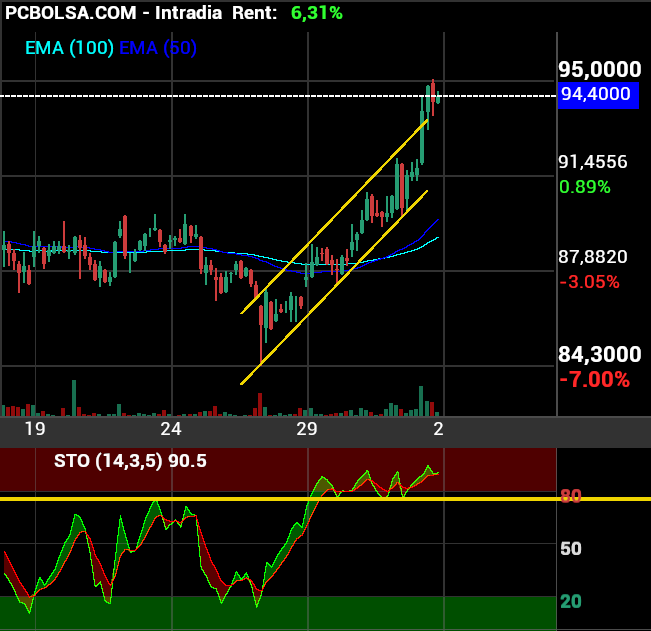Click the 95,0000 price axis label
651x631 pixels.
coord(599,69)
